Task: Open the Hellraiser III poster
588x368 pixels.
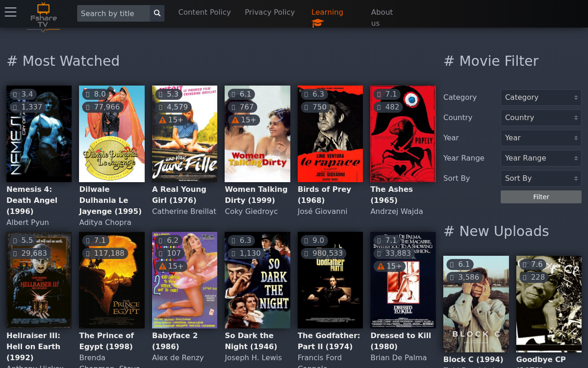Action: 39,280
